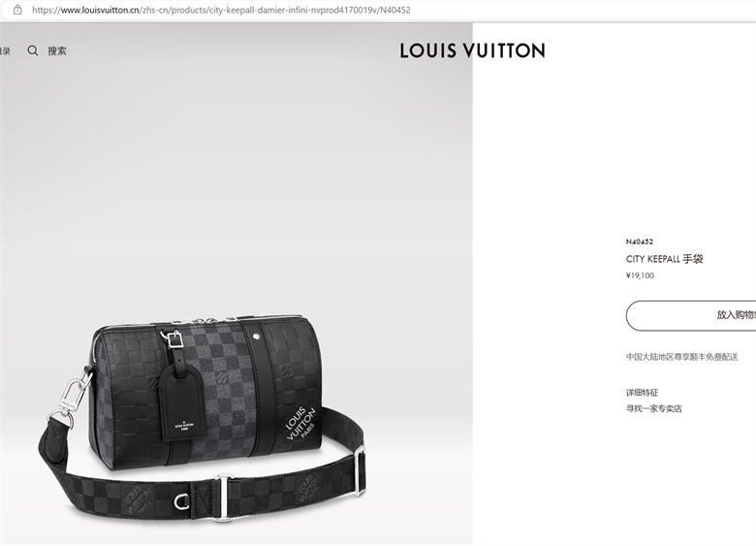Click the 放入购物车 add to cart button

coord(691,315)
